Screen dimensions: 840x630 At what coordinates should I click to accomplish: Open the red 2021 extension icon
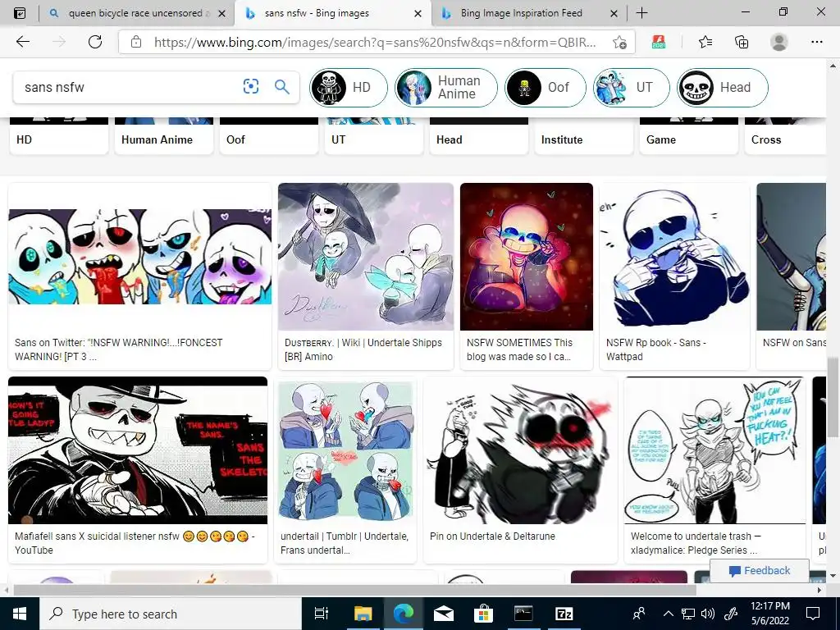coord(659,42)
